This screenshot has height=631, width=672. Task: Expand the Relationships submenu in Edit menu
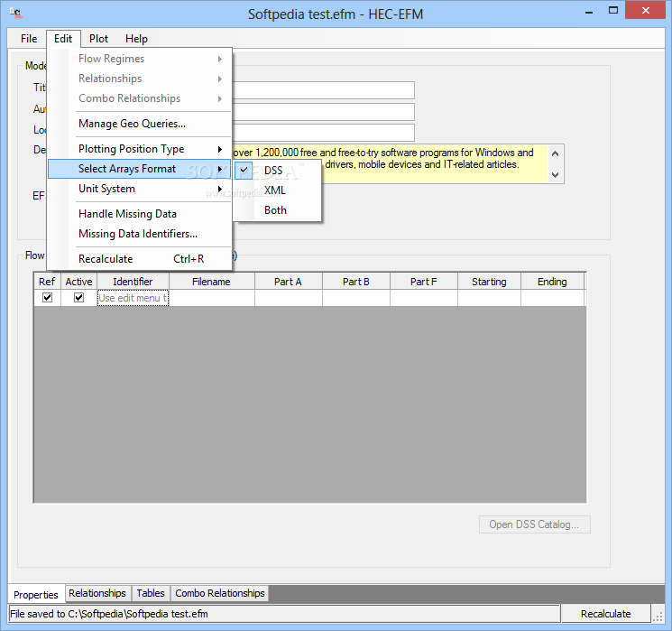pos(140,79)
